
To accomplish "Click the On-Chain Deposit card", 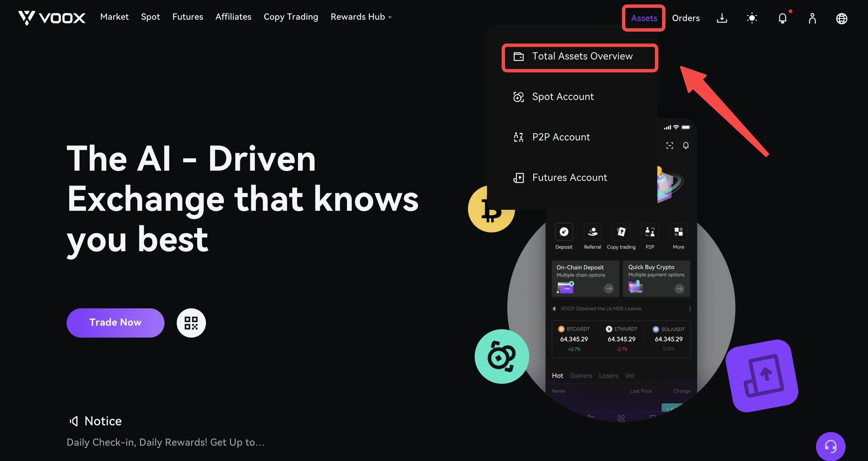I will (x=585, y=279).
